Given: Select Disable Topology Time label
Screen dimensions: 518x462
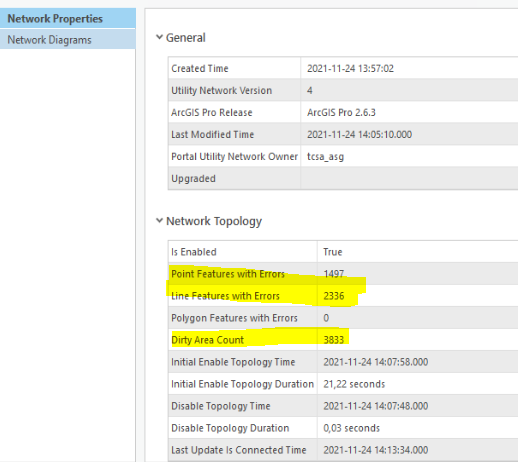Looking at the screenshot, I should click(221, 406).
